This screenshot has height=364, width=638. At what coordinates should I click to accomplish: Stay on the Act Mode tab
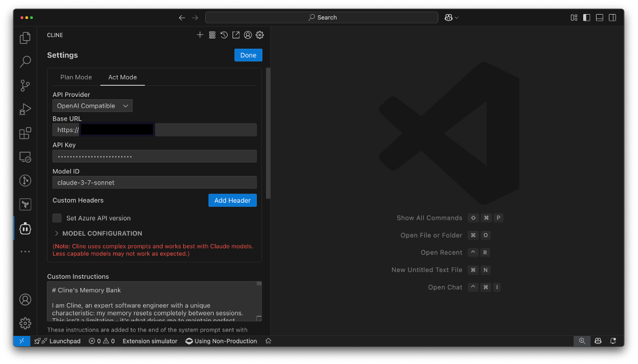tap(122, 77)
